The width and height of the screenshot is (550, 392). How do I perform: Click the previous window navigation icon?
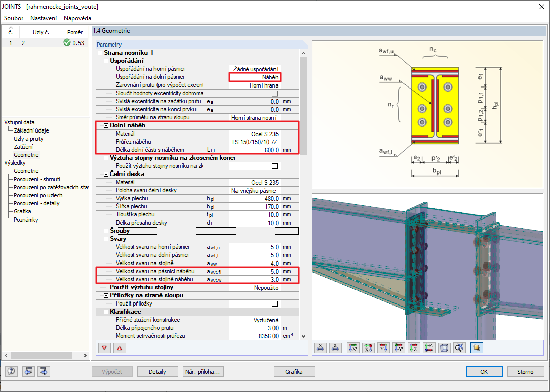tap(29, 371)
